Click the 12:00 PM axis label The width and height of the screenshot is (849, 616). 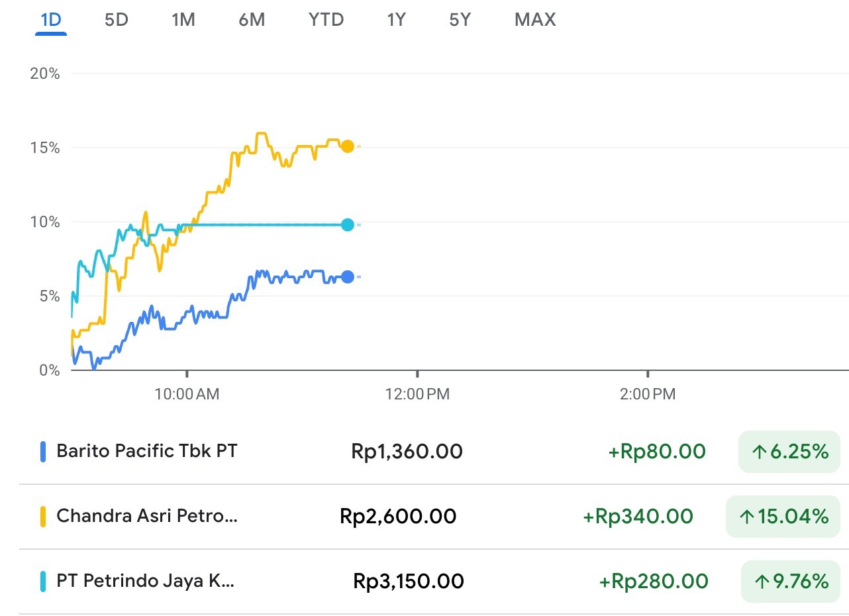[x=417, y=394]
